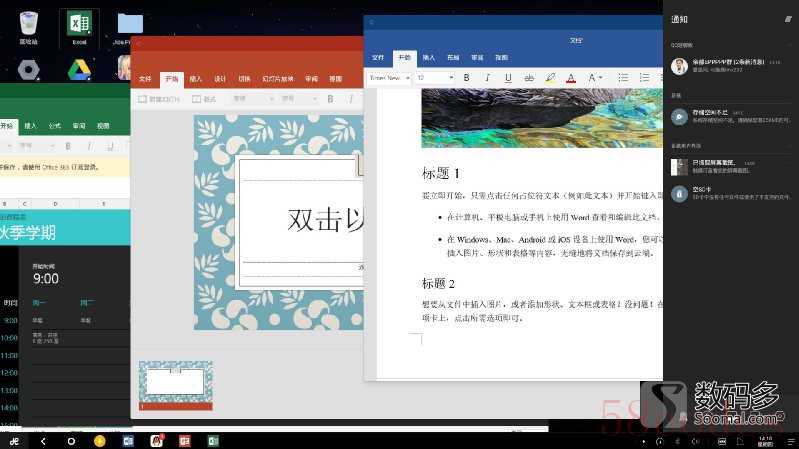Open Google Drive desktop icon
This screenshot has height=449, width=799.
[79, 68]
